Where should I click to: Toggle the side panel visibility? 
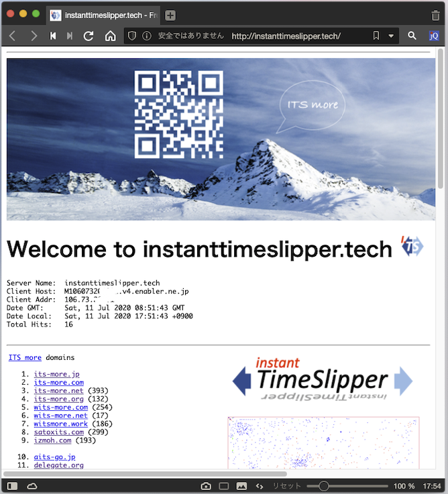pyautogui.click(x=11, y=485)
